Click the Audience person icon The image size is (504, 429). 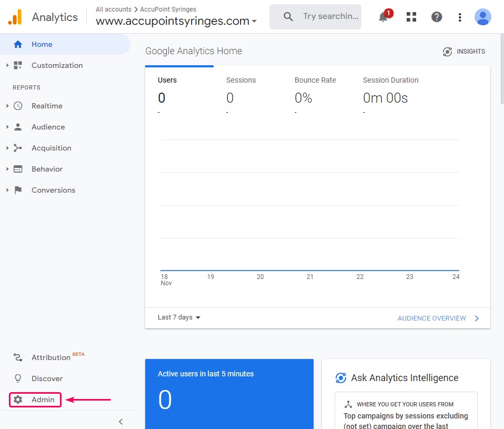click(18, 127)
